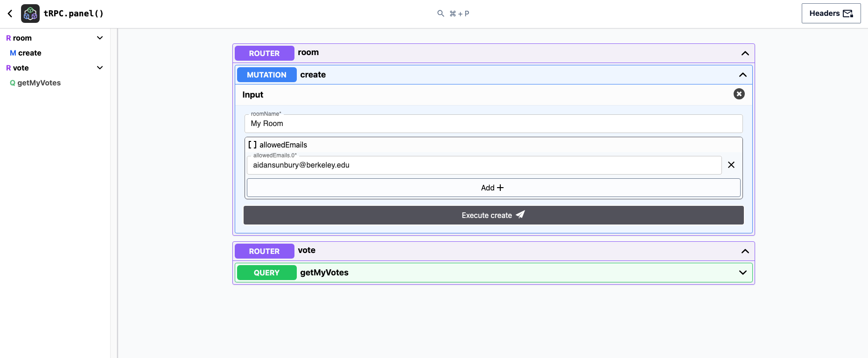The image size is (868, 358).
Task: Open the Headers button
Action: coord(831,14)
